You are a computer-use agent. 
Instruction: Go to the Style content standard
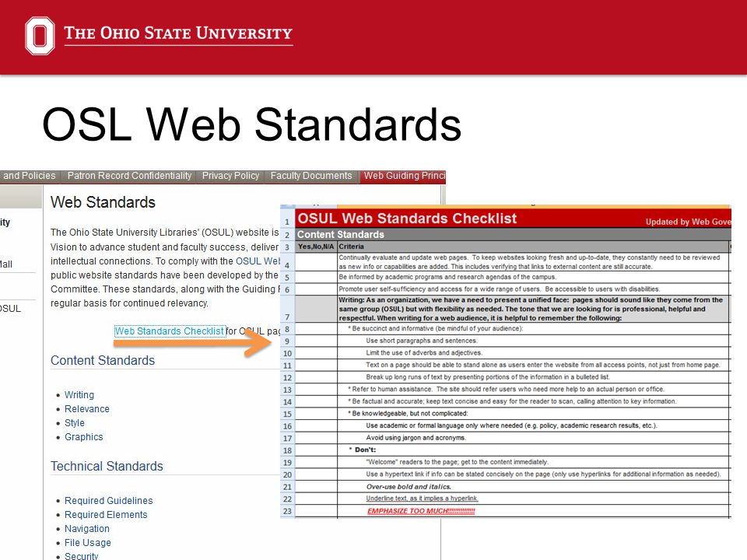pyautogui.click(x=75, y=423)
